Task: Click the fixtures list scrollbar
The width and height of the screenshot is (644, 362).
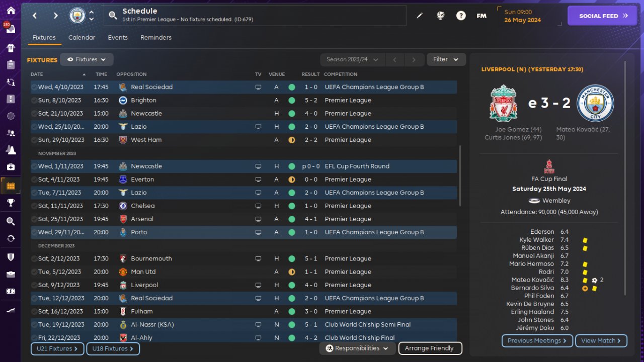Action: click(460, 176)
